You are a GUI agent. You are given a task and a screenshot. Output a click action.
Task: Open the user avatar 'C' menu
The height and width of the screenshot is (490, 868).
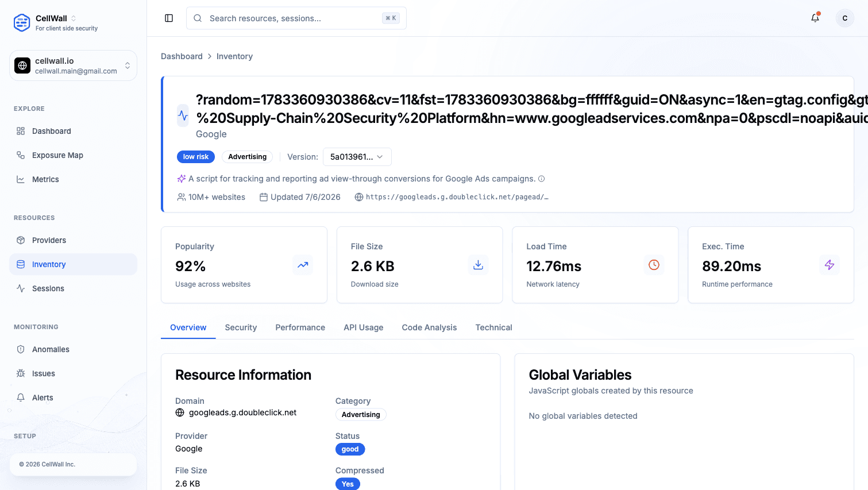pyautogui.click(x=845, y=18)
